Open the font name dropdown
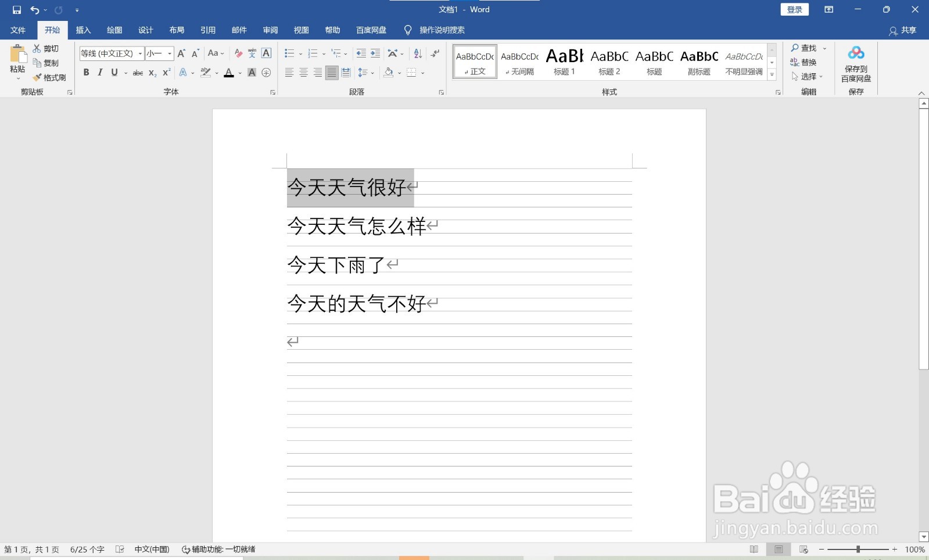 pos(140,53)
